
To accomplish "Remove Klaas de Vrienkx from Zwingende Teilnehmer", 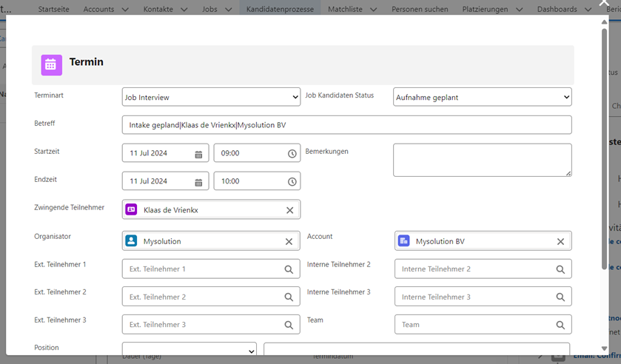I will pyautogui.click(x=289, y=210).
